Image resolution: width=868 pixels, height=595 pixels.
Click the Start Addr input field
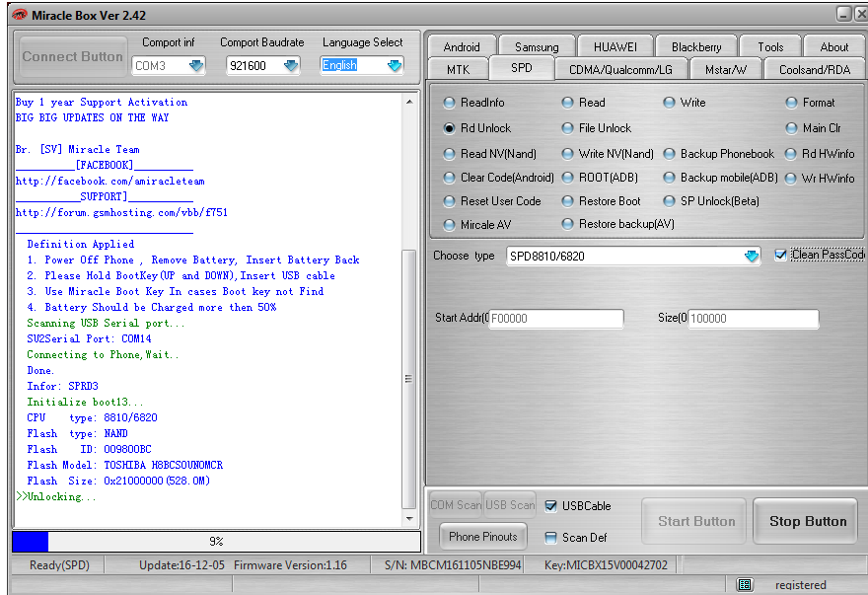pyautogui.click(x=556, y=319)
